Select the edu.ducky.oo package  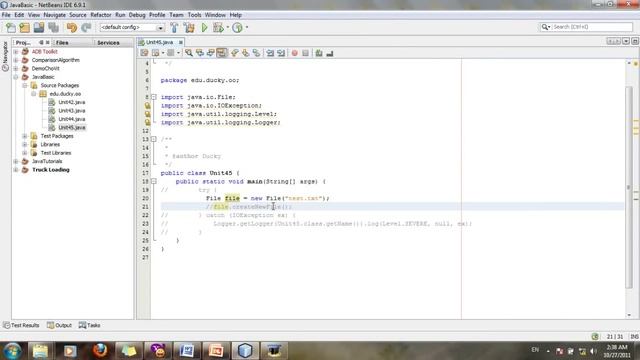coord(65,94)
